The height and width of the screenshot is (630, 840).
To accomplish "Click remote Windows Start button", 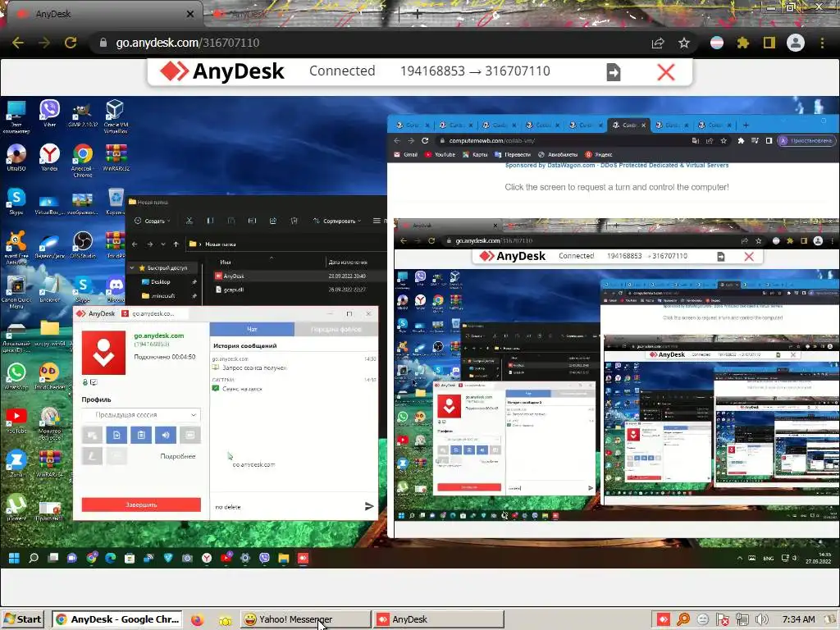I will (14, 558).
